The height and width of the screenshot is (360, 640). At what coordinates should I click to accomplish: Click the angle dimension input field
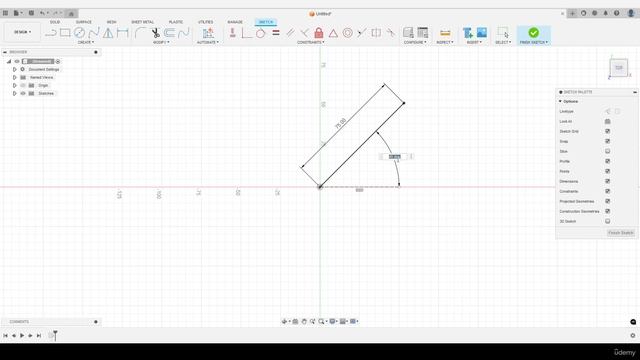point(394,157)
